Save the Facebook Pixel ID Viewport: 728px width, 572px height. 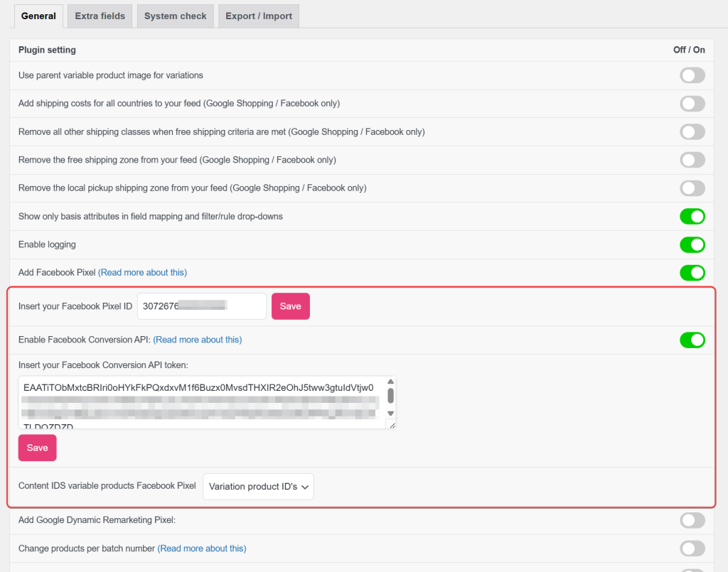click(290, 306)
